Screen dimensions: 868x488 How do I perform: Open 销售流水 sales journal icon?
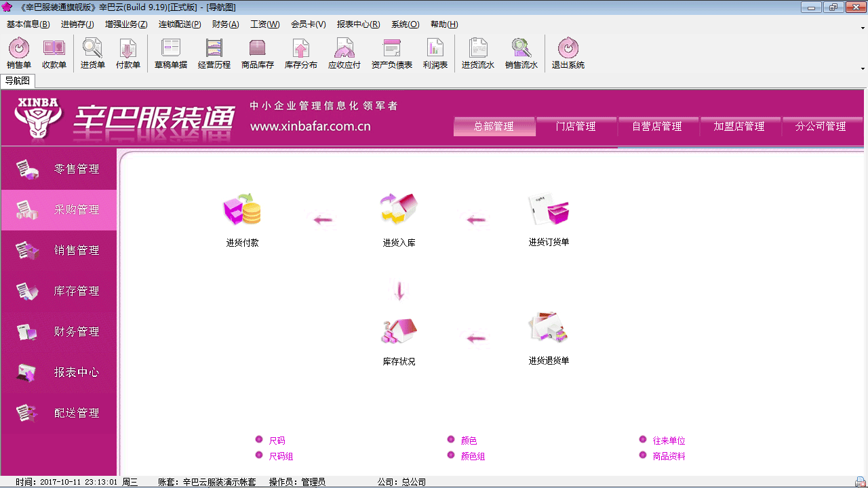(x=521, y=54)
